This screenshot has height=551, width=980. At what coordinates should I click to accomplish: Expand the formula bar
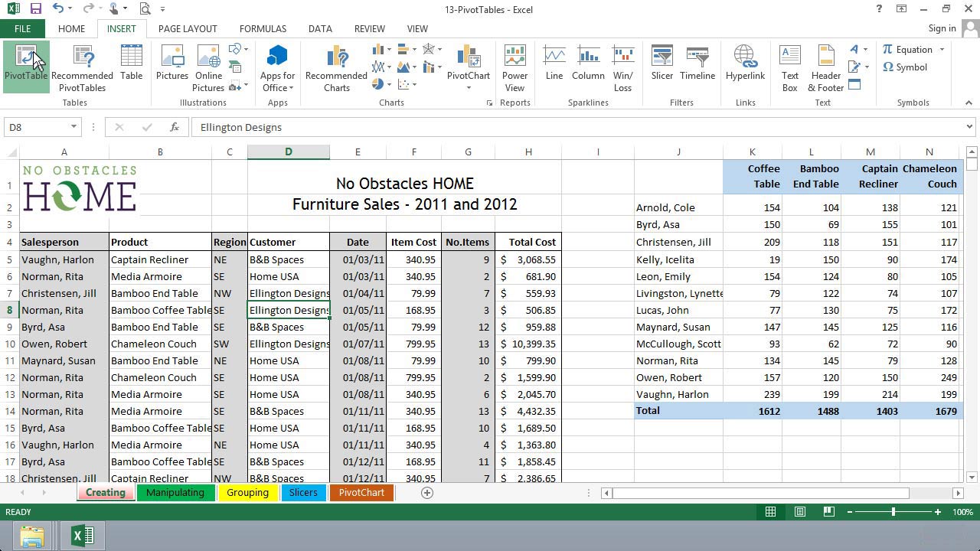tap(969, 127)
